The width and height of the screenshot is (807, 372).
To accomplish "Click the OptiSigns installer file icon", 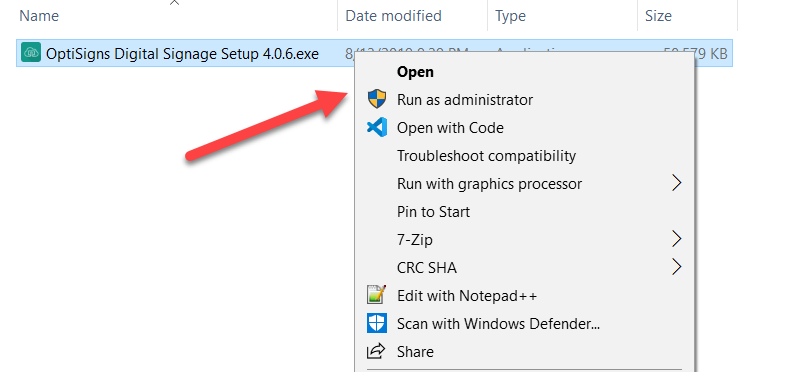I will [x=31, y=53].
